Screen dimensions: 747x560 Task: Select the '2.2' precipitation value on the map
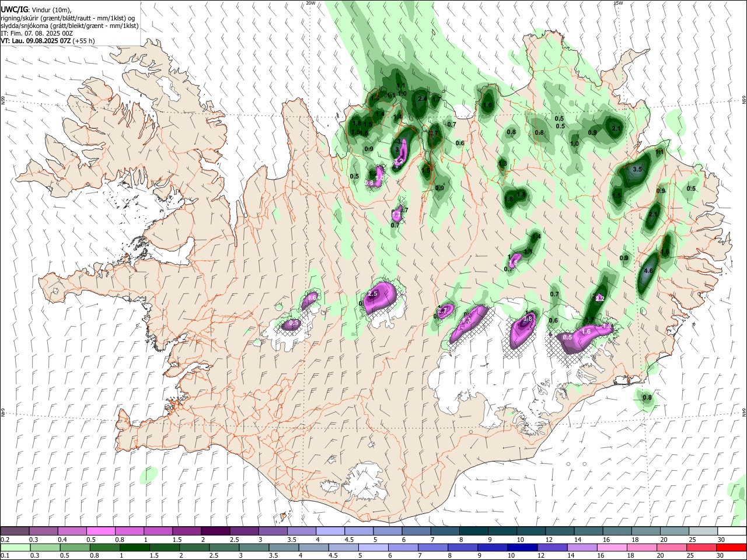pos(599,299)
